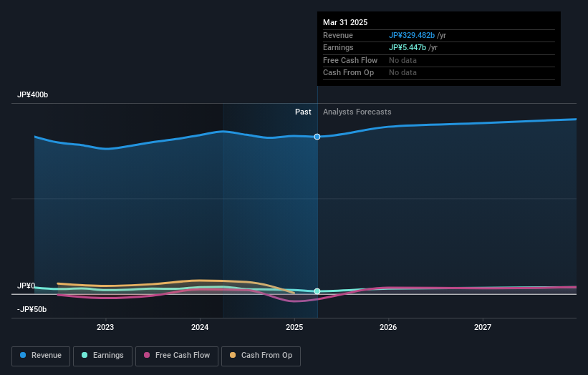
Task: Click the JP¥329.482b revenue value
Action: [x=412, y=35]
